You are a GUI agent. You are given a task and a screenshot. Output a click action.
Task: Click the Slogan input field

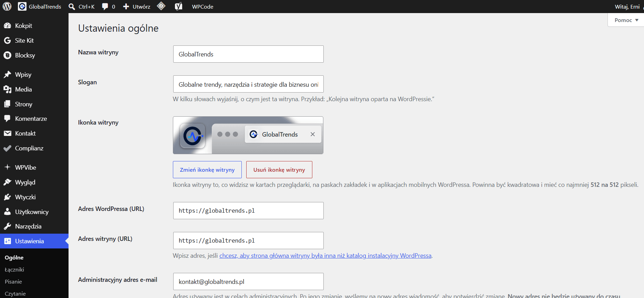tap(248, 84)
